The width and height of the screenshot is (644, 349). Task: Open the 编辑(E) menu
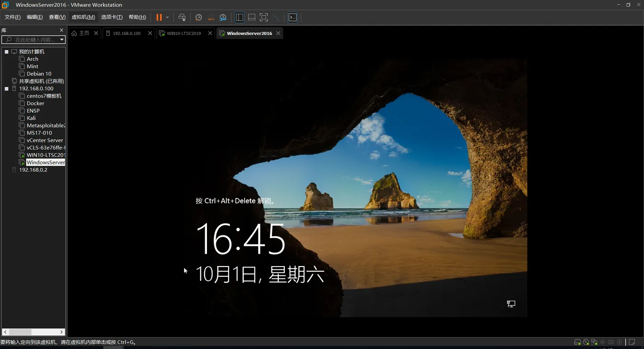[34, 17]
